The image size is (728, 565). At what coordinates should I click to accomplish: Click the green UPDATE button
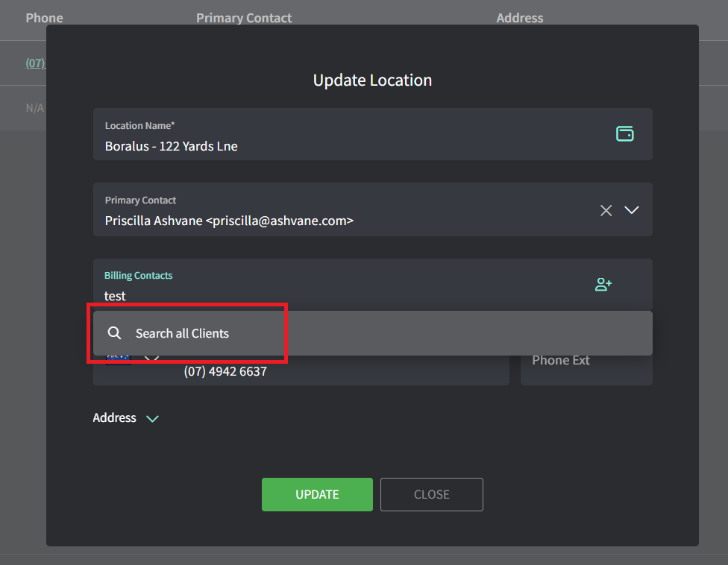pos(317,494)
